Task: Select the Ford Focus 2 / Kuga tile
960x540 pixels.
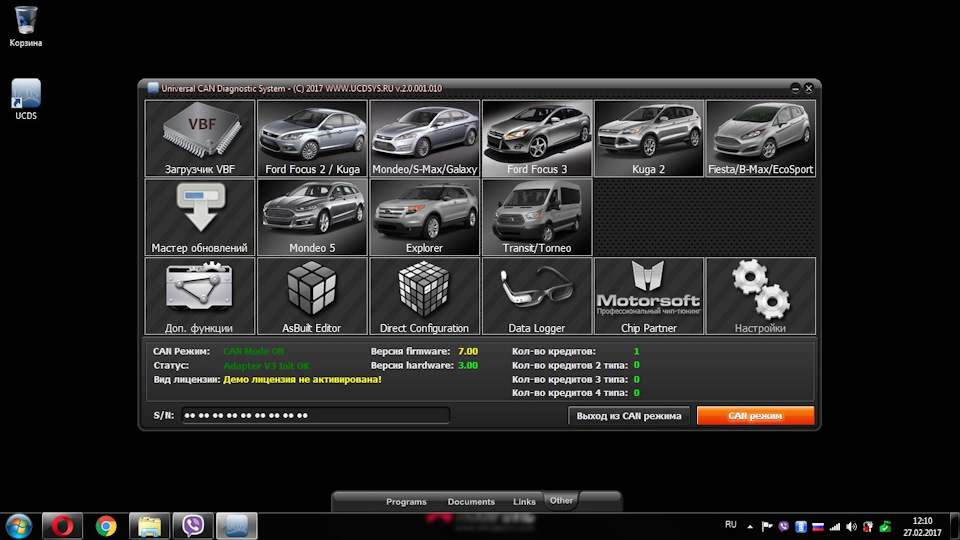Action: click(x=312, y=138)
